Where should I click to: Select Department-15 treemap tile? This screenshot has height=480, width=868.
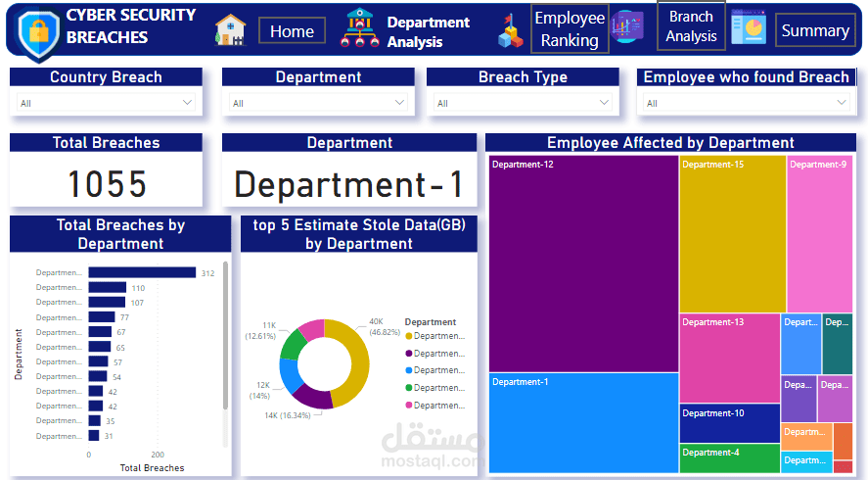click(733, 234)
